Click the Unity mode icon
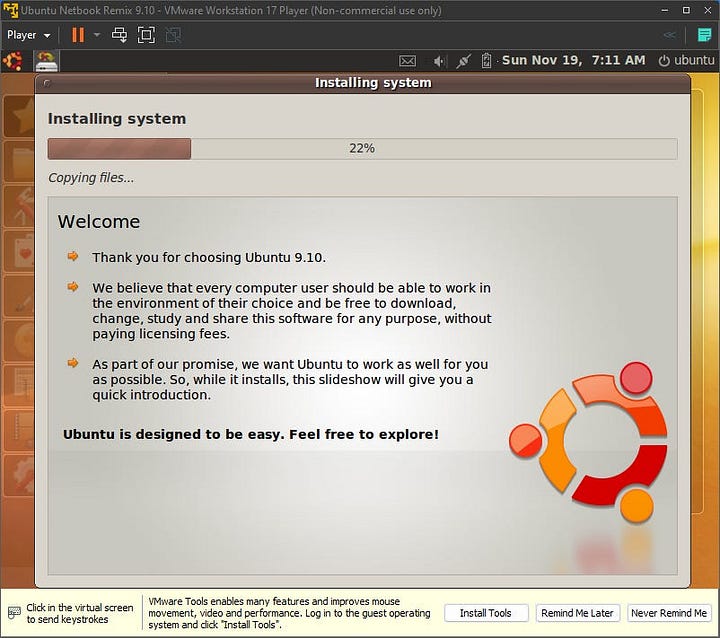The width and height of the screenshot is (720, 638). pos(173,35)
